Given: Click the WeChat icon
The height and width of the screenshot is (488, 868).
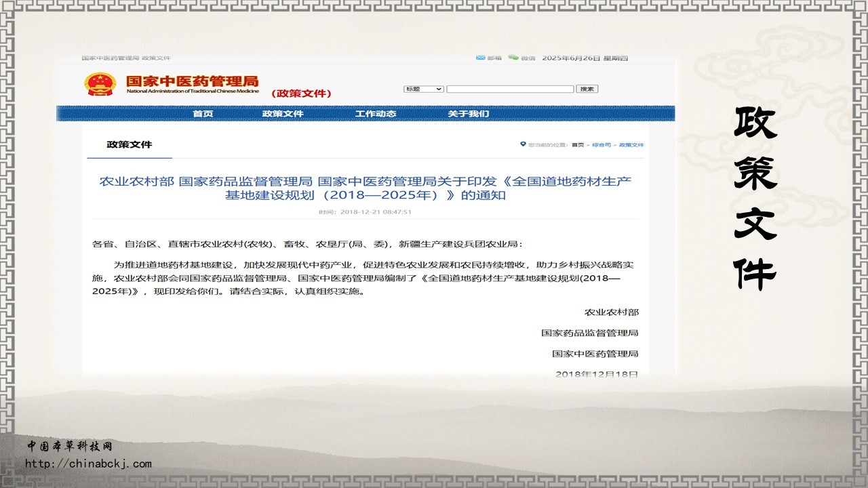Looking at the screenshot, I should click(x=513, y=58).
